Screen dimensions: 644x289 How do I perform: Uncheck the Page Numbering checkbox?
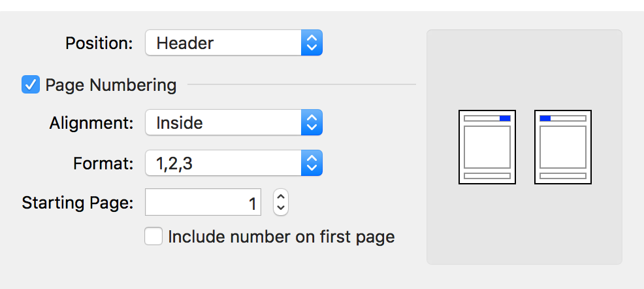coord(31,84)
